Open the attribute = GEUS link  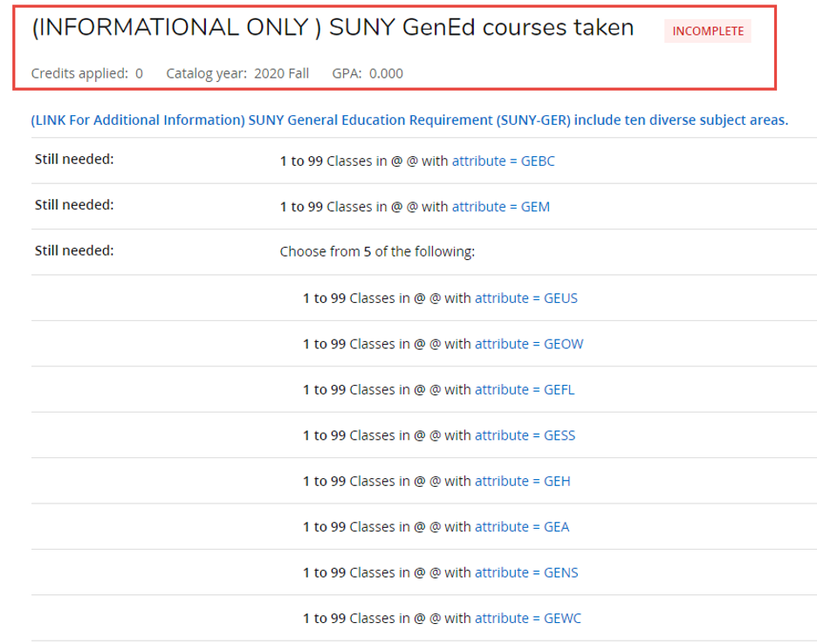(x=525, y=298)
